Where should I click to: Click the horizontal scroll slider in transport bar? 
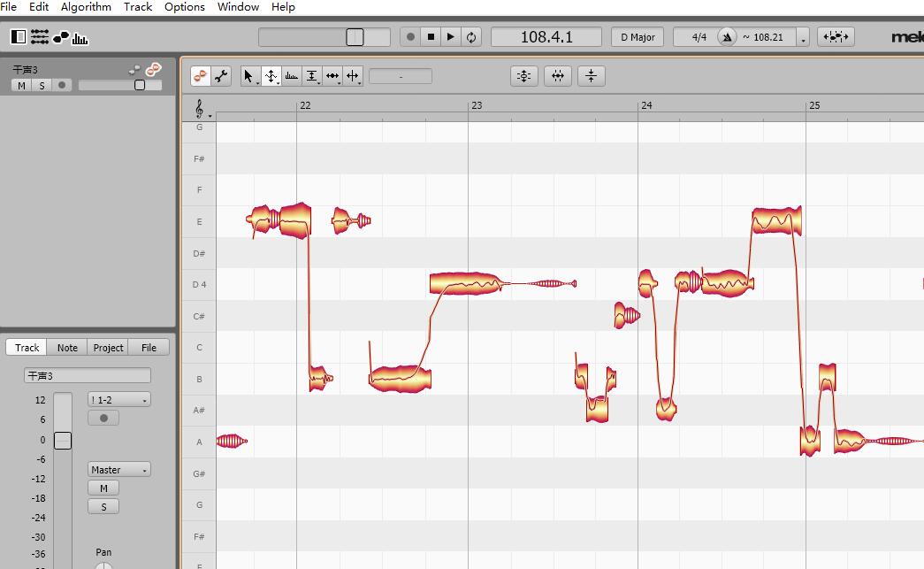325,37
